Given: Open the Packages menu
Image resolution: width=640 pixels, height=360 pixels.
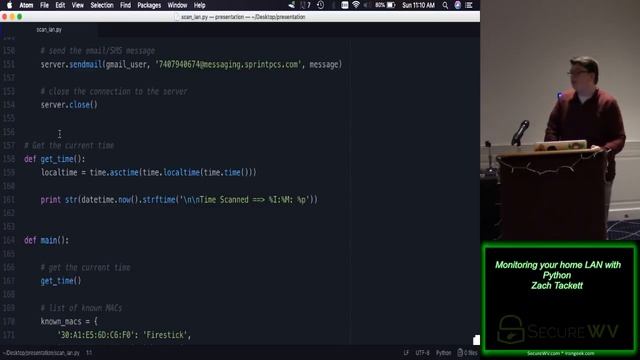Looking at the screenshot, I should click(x=149, y=5).
